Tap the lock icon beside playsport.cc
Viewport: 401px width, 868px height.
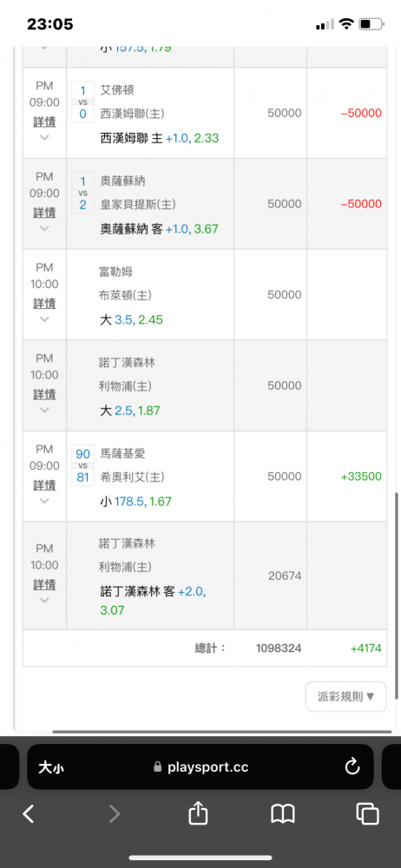157,767
